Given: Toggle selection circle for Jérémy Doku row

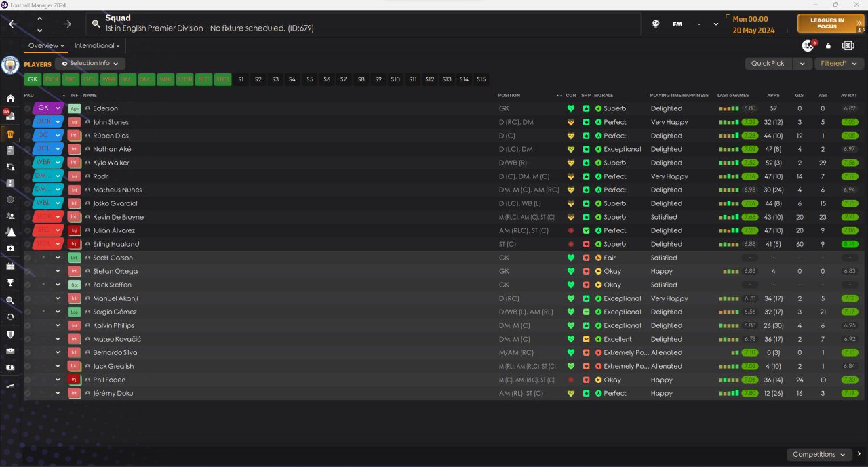Looking at the screenshot, I should pyautogui.click(x=28, y=393).
